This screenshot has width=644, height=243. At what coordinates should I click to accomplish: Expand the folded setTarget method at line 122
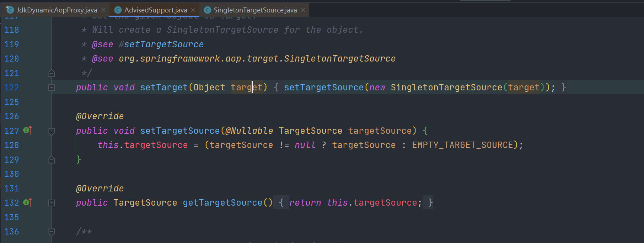pyautogui.click(x=52, y=88)
